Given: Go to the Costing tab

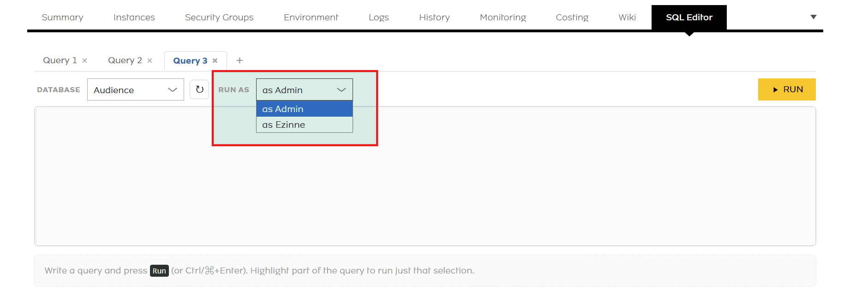Looking at the screenshot, I should pos(572,17).
